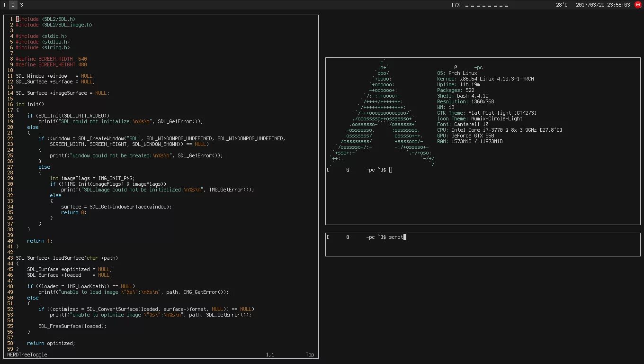Screen dimensions: 644x364
Task: Click the "unable to optimize image" printf line
Action: pos(151,315)
